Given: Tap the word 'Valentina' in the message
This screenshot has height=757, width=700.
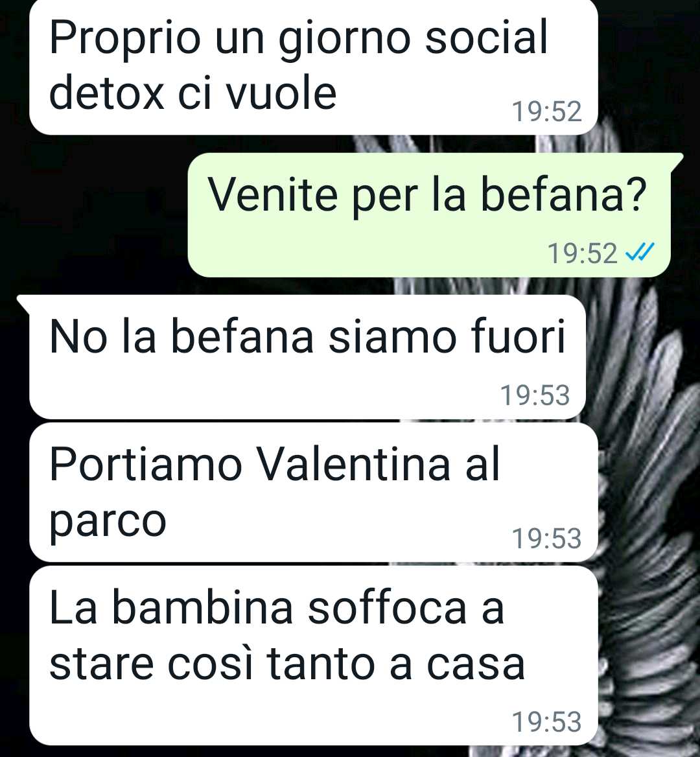Looking at the screenshot, I should [x=353, y=464].
